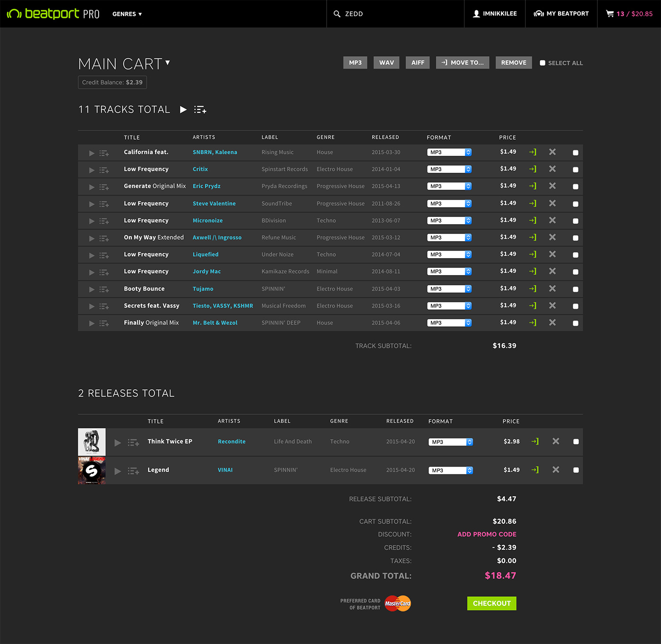
Task: Focus the search field containing ZEDD
Action: coord(395,14)
